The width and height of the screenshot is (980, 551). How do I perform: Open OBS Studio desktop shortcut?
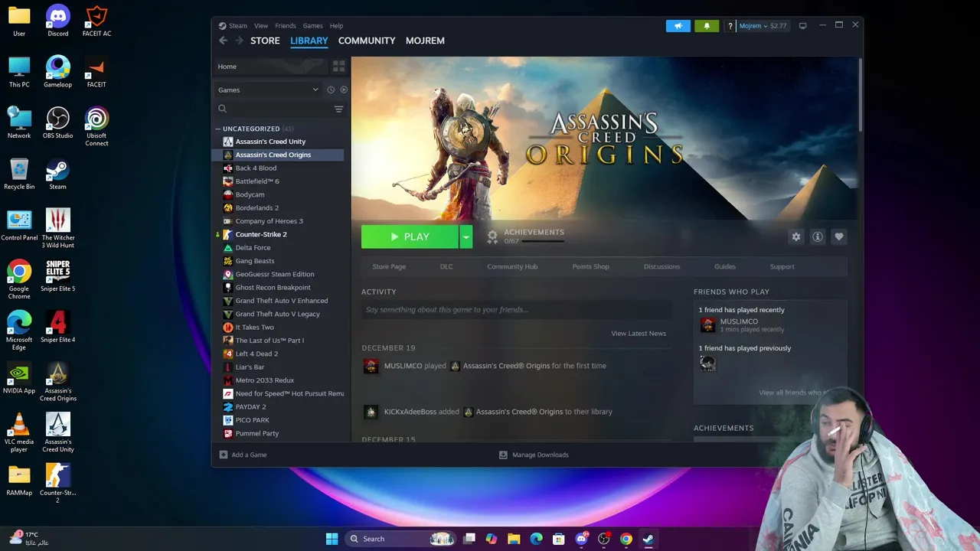point(58,122)
